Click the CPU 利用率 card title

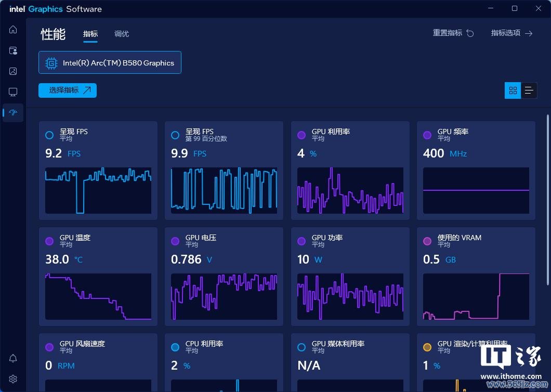pos(204,344)
